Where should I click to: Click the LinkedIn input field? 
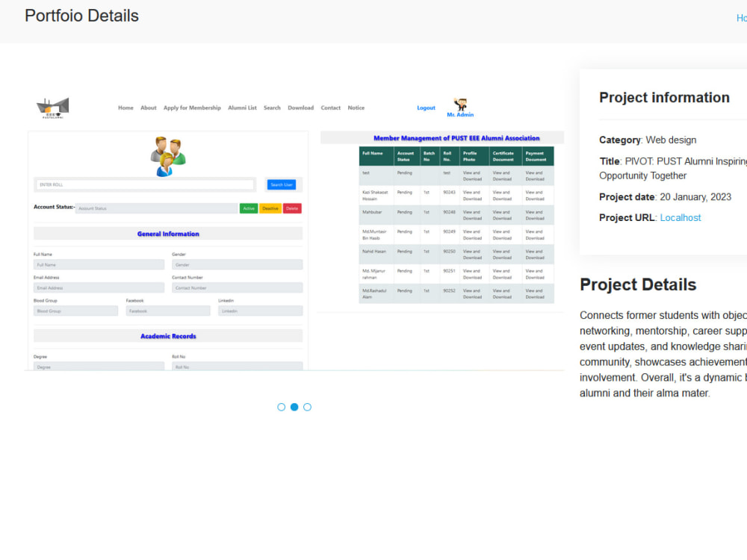[261, 311]
